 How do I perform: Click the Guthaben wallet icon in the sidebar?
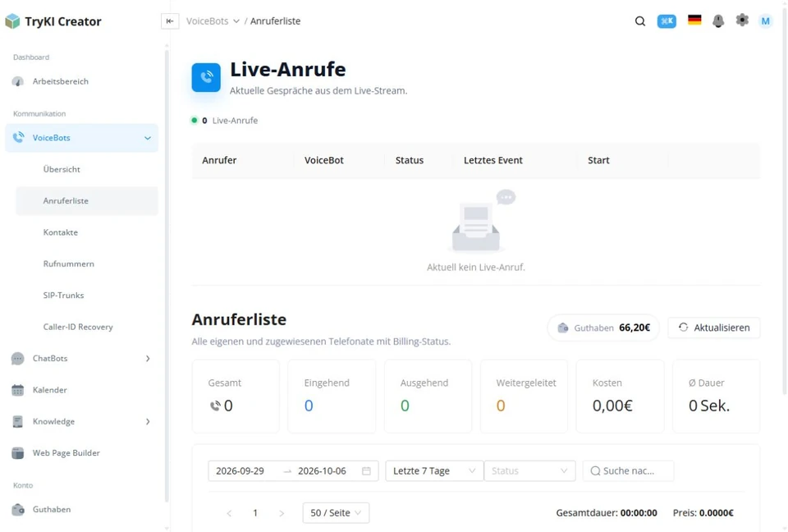pos(18,509)
